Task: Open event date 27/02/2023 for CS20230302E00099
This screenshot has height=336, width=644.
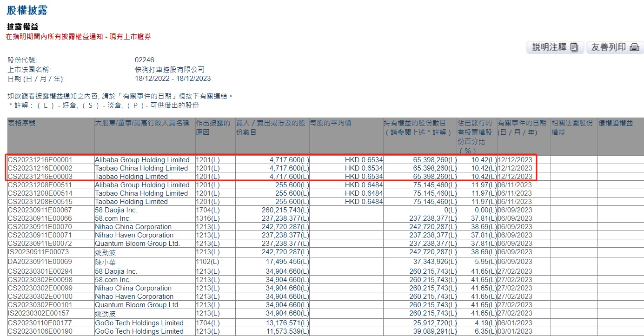Action: [x=515, y=288]
